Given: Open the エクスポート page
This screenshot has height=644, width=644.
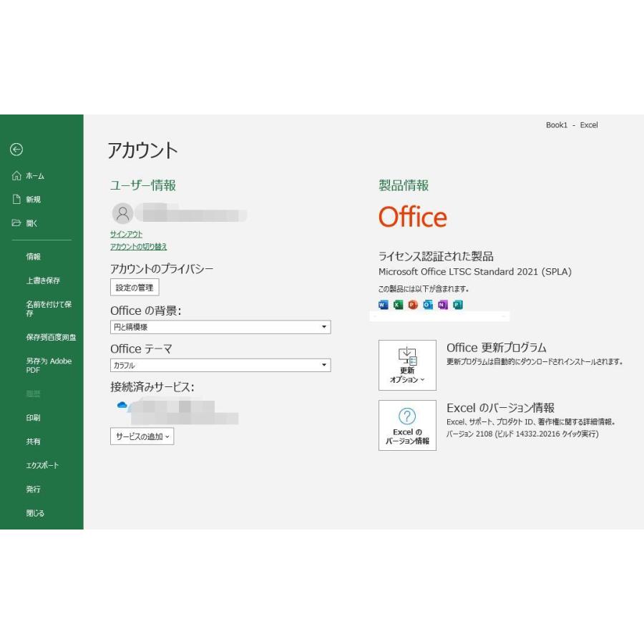Looking at the screenshot, I should [x=42, y=465].
